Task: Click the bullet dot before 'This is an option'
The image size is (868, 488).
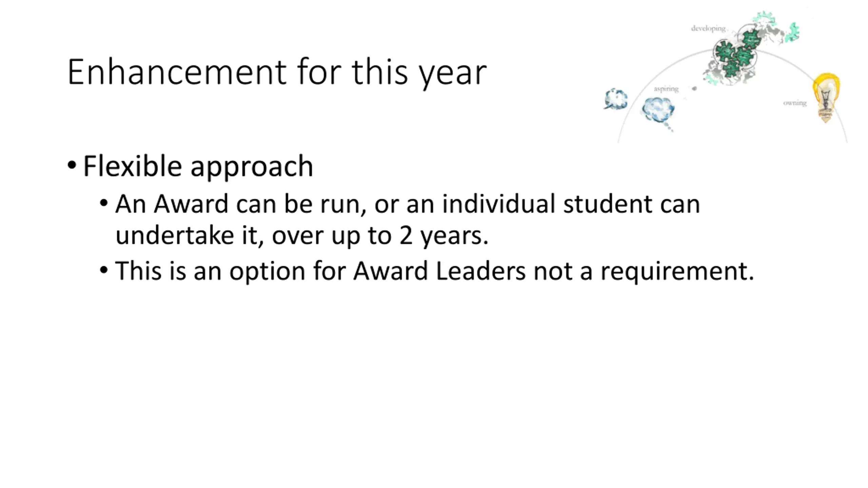Action: click(x=104, y=270)
